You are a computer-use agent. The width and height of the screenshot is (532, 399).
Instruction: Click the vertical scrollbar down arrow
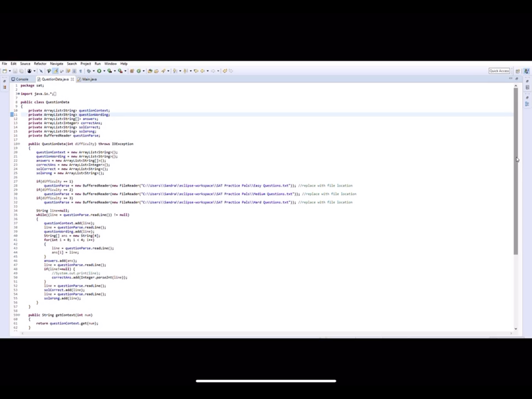click(516, 329)
